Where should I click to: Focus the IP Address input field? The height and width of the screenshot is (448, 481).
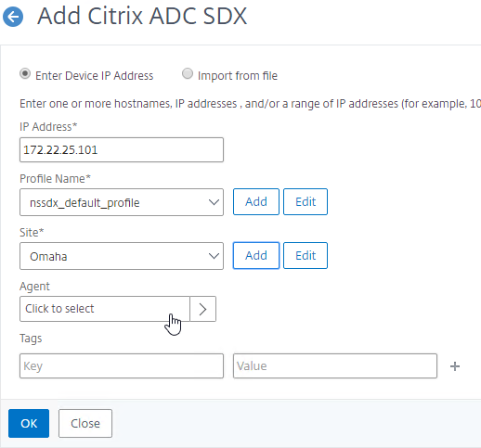point(122,150)
